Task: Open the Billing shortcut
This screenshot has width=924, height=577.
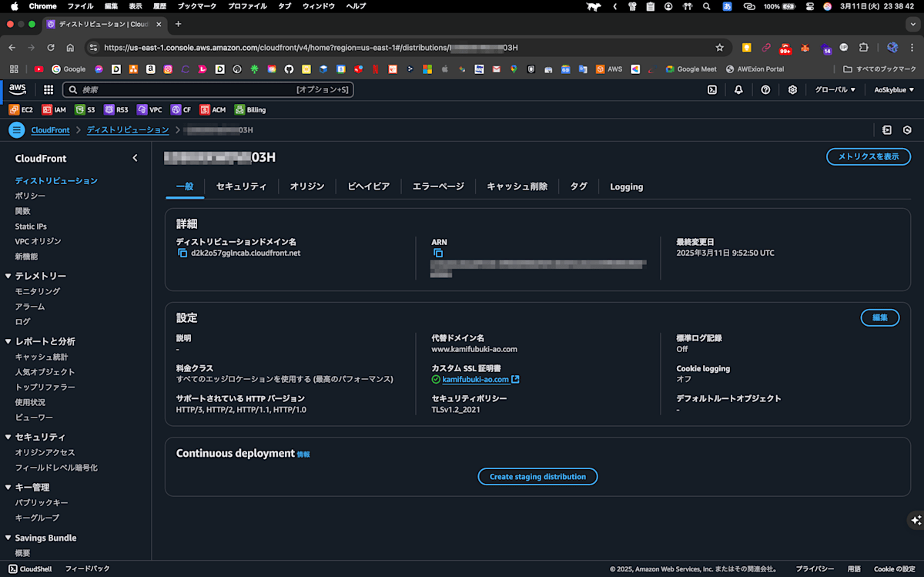Action: (250, 110)
